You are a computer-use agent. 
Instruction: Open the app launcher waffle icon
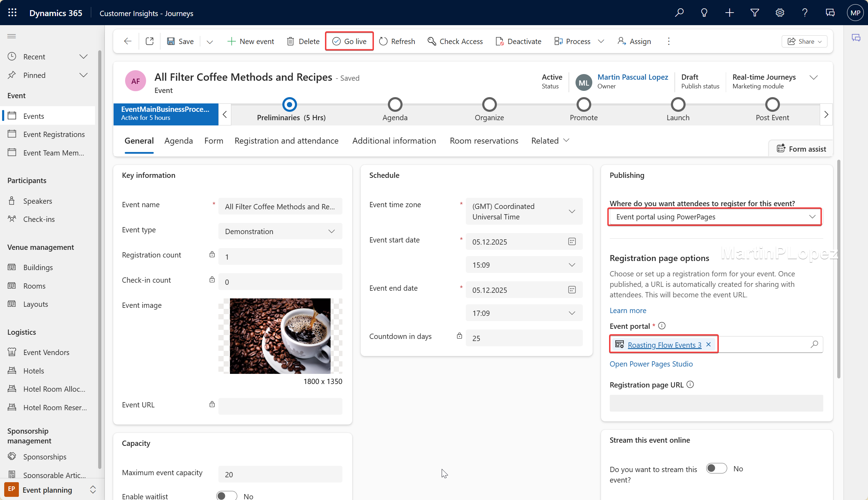click(12, 13)
